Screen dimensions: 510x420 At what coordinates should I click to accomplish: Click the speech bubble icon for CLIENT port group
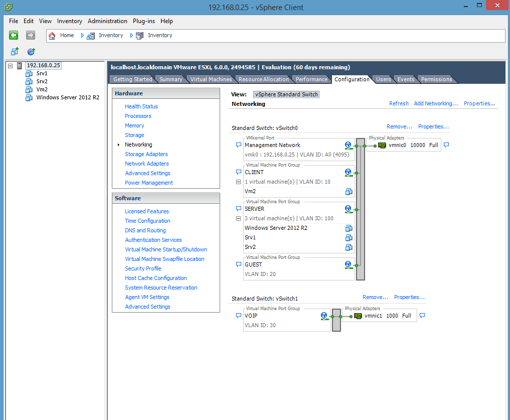coord(238,172)
